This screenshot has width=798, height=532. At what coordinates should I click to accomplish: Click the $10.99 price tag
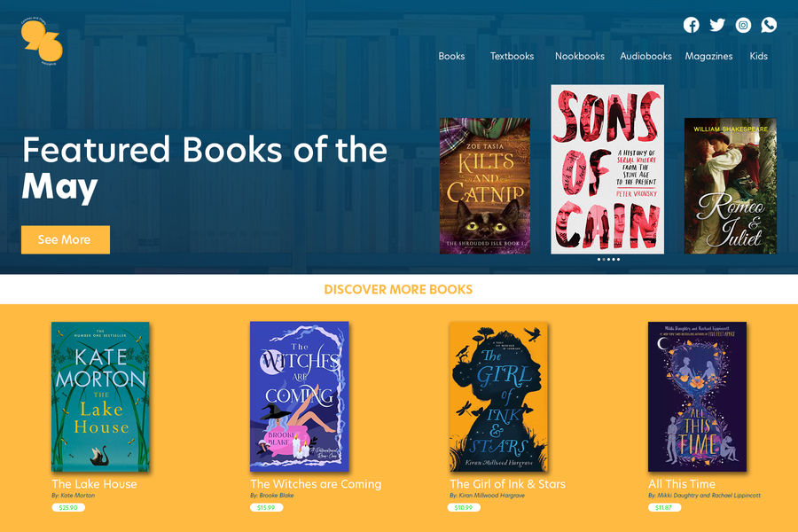464,507
